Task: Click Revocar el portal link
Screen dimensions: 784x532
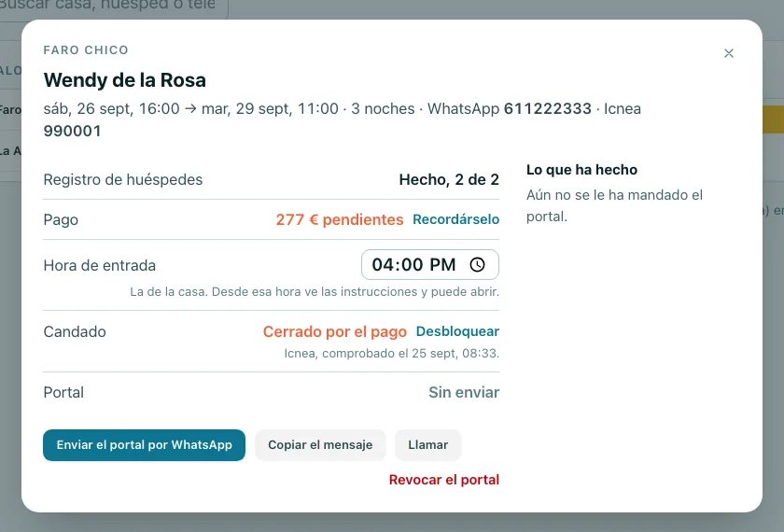Action: point(444,480)
